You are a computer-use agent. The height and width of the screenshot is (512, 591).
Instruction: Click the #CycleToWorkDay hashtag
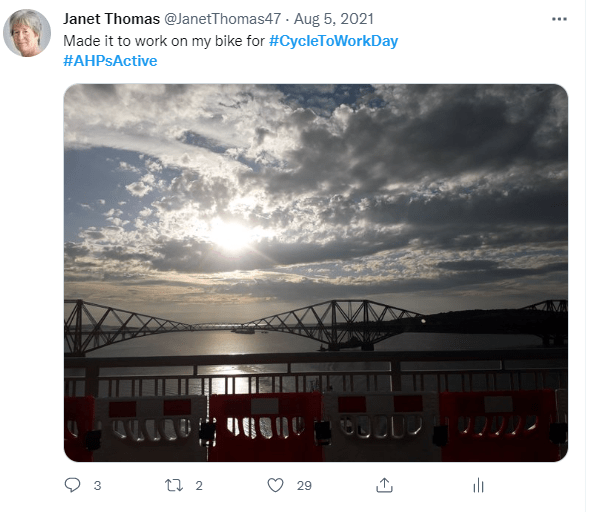click(x=333, y=41)
